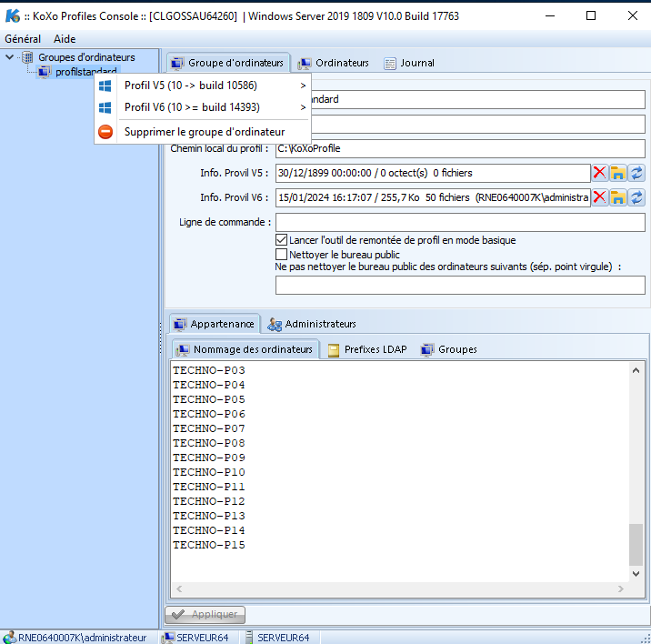Click the Info. Provil V5 field
The image size is (651, 644).
pos(433,173)
